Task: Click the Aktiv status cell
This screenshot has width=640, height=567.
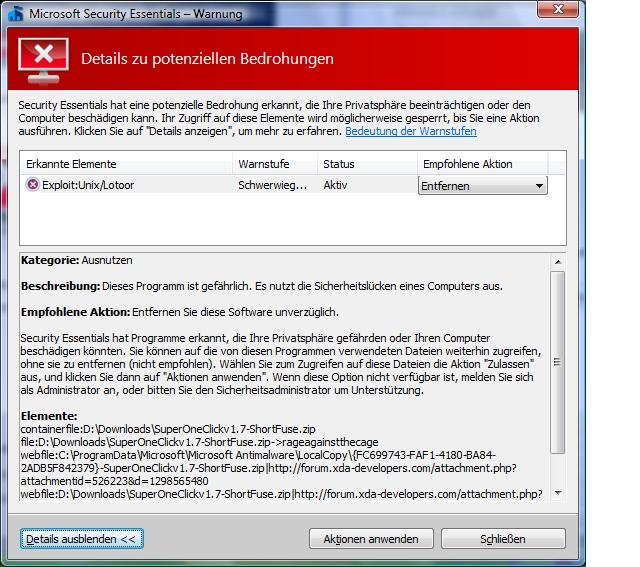Action: [335, 185]
